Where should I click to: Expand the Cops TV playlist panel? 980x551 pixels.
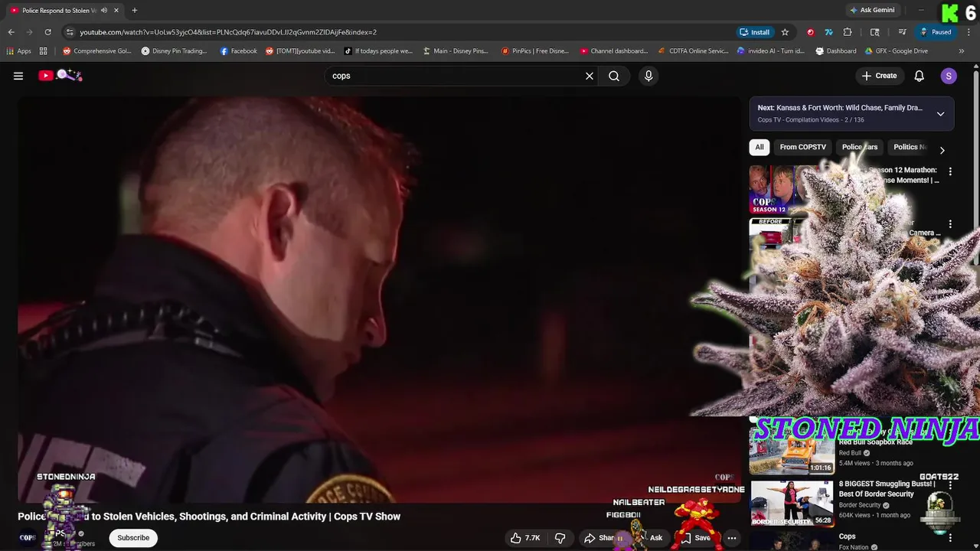coord(940,114)
